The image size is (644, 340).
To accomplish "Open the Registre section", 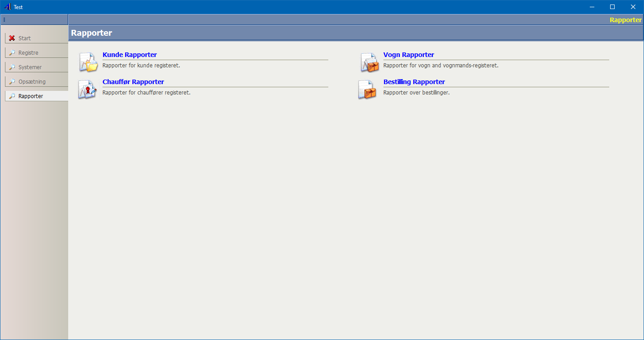I will (x=37, y=53).
